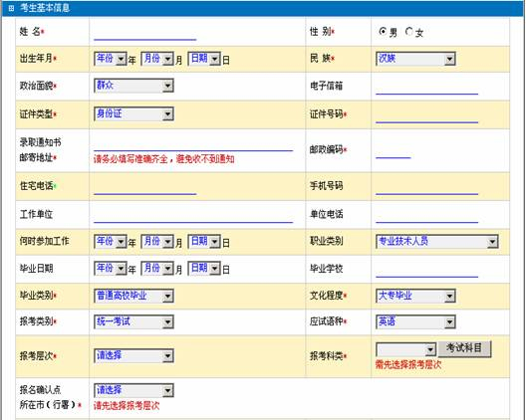Open the 毕业类别 dropdown showing 普通高校毕业
Viewport: 526px width, 420px height.
pyautogui.click(x=133, y=296)
